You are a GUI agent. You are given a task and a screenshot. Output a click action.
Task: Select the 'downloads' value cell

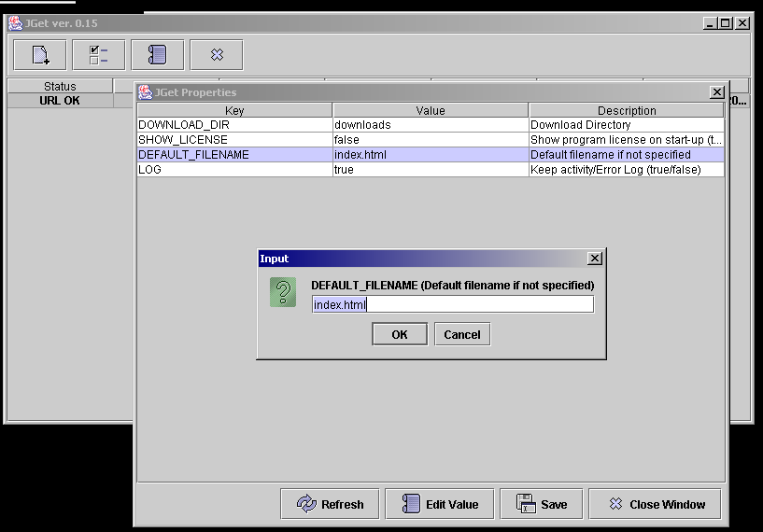tap(431, 125)
